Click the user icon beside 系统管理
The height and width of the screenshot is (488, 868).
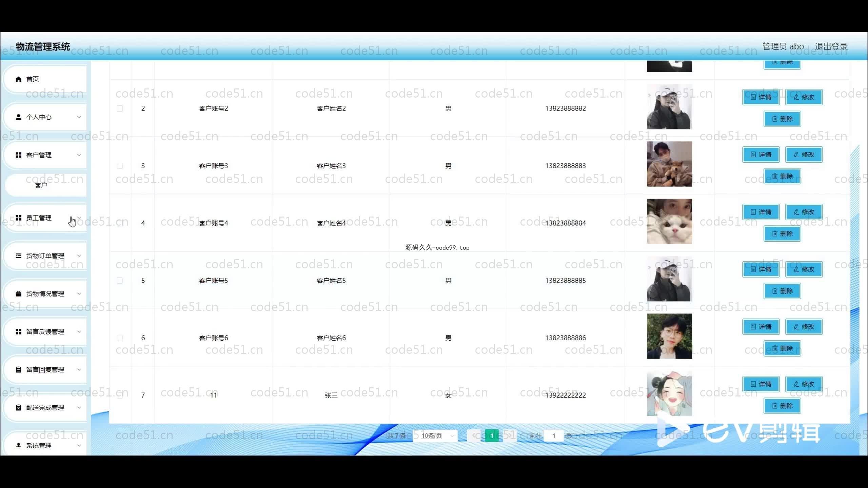click(19, 446)
